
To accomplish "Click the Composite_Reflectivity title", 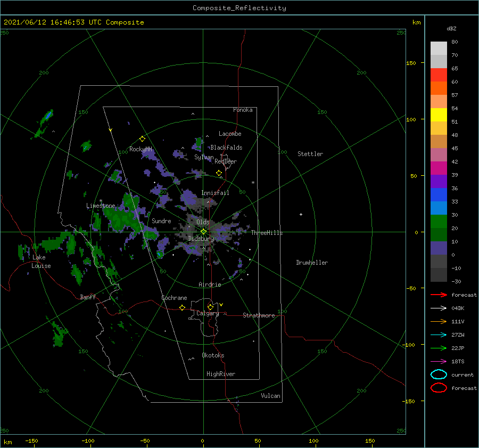I will (240, 8).
